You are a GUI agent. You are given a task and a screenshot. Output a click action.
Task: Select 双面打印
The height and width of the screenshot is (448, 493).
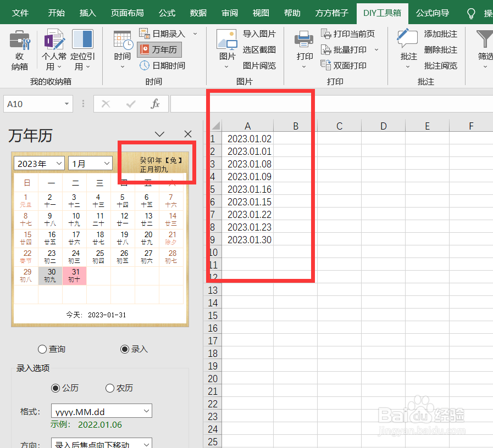(344, 65)
